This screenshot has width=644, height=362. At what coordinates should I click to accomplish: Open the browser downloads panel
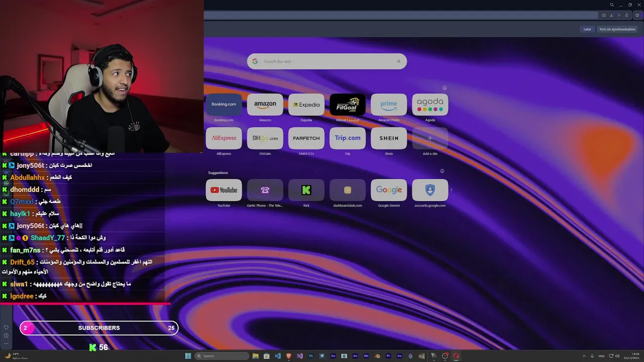[x=611, y=15]
